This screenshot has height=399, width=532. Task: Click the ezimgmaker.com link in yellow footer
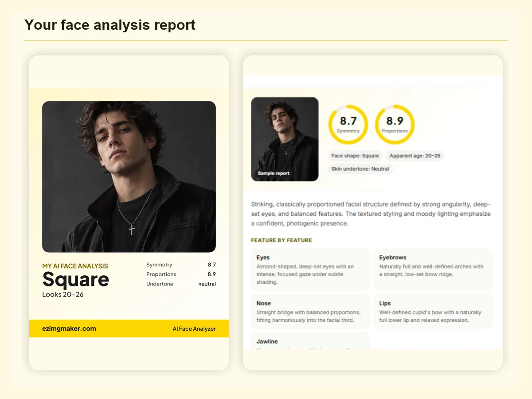[x=69, y=329]
